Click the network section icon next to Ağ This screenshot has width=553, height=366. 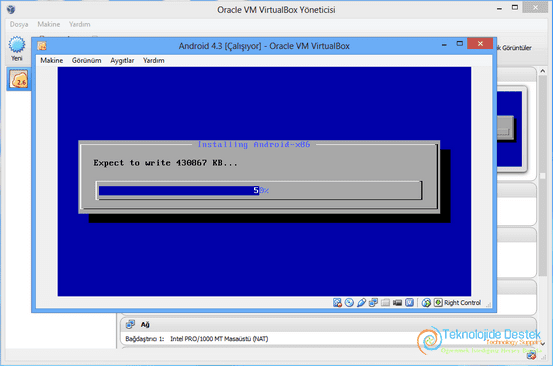pos(130,324)
